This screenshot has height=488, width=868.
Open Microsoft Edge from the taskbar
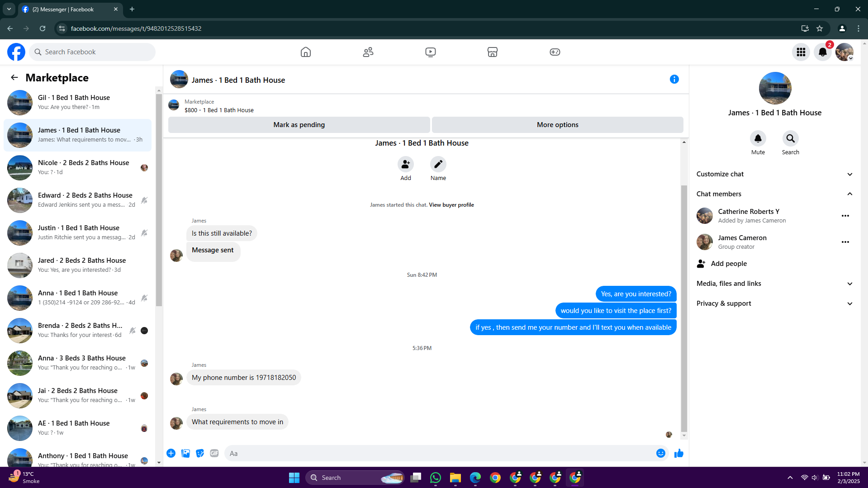pos(475,478)
